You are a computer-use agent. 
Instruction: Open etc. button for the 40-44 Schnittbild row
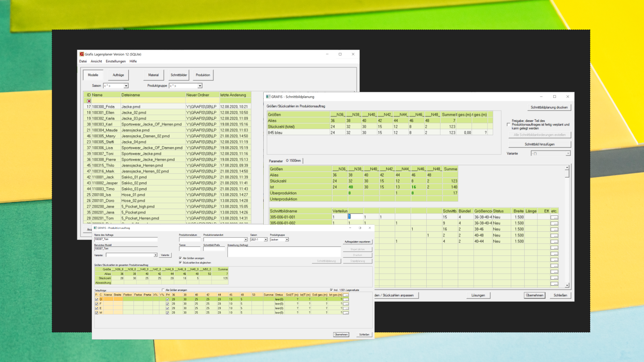(x=554, y=241)
